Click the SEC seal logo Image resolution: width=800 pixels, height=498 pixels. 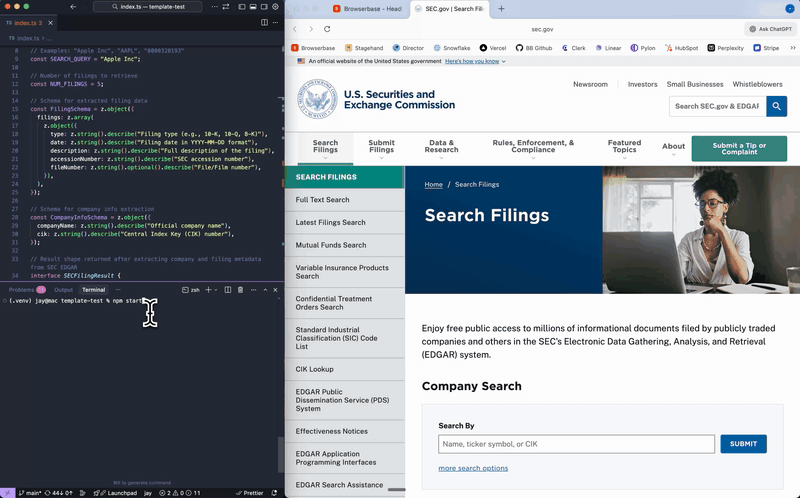coord(317,99)
